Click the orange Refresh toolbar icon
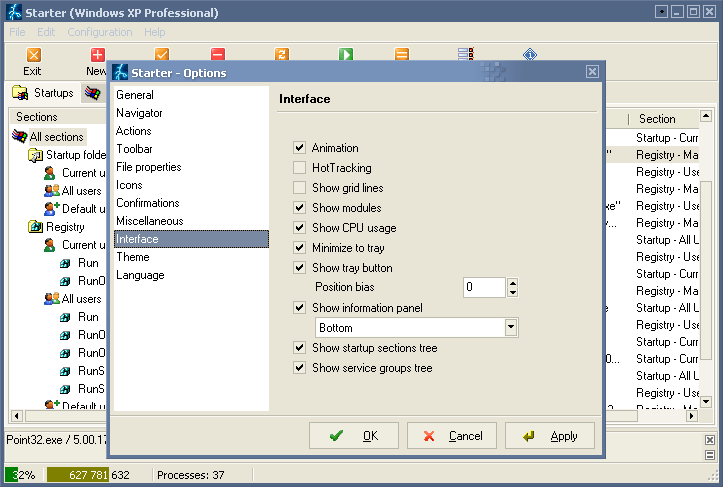Screen dimensions: 723x487 [282, 54]
